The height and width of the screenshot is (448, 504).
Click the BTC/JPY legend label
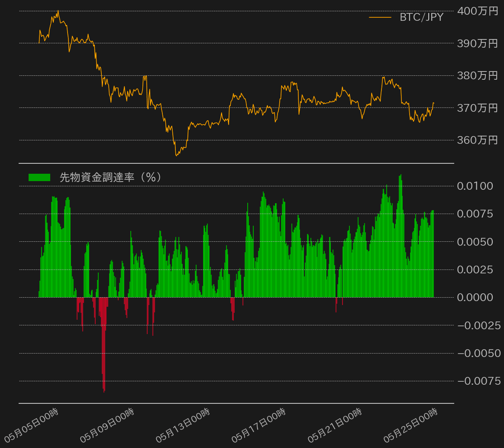point(421,17)
